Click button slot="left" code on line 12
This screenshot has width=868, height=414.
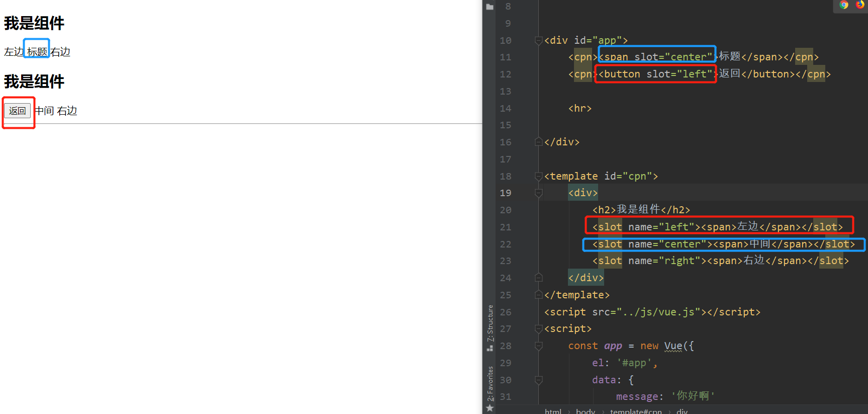pyautogui.click(x=656, y=74)
